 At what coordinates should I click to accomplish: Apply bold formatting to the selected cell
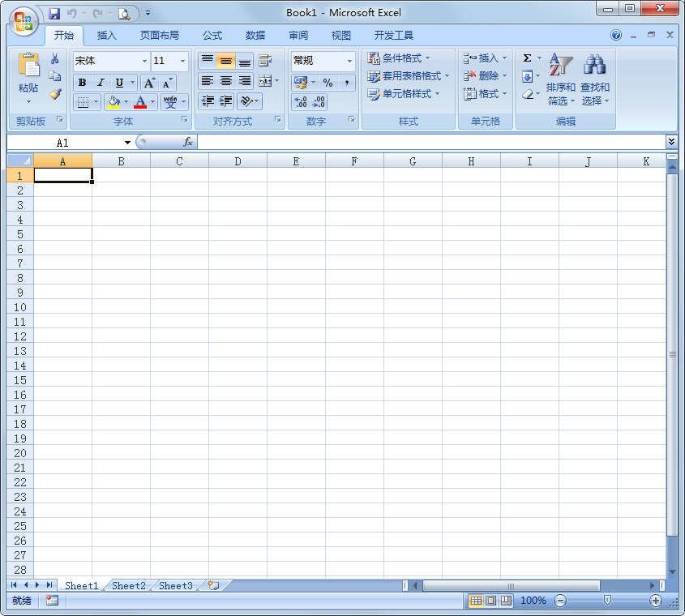pos(81,81)
